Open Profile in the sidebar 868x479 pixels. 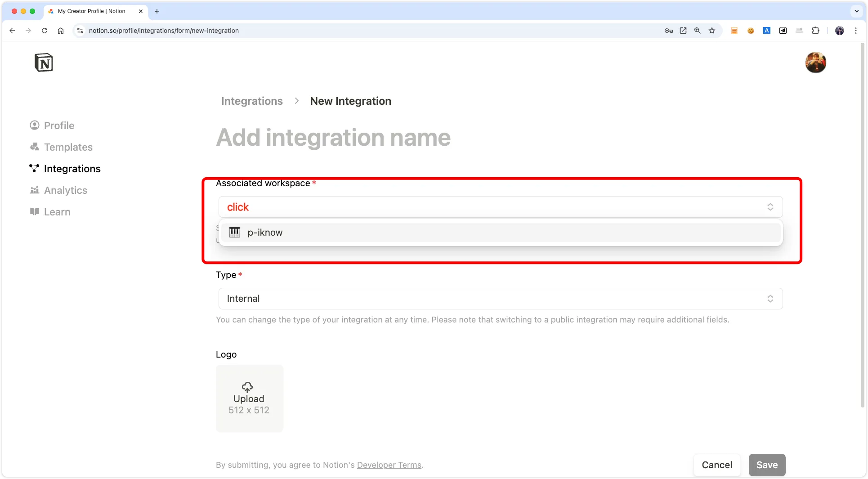[x=59, y=125]
